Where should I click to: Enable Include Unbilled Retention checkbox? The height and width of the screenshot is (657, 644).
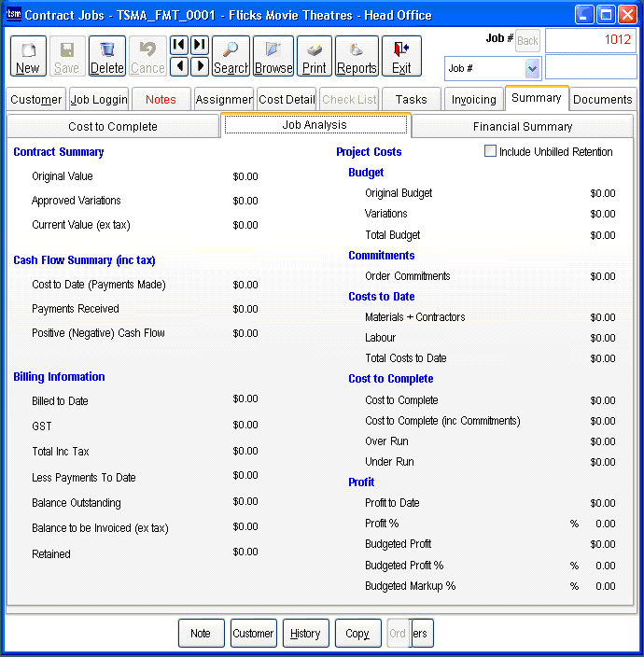(490, 151)
